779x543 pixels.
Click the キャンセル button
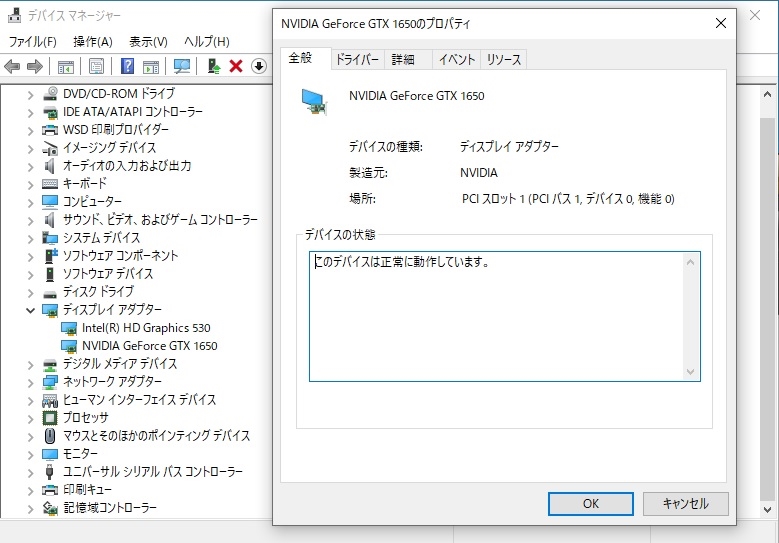click(x=686, y=504)
